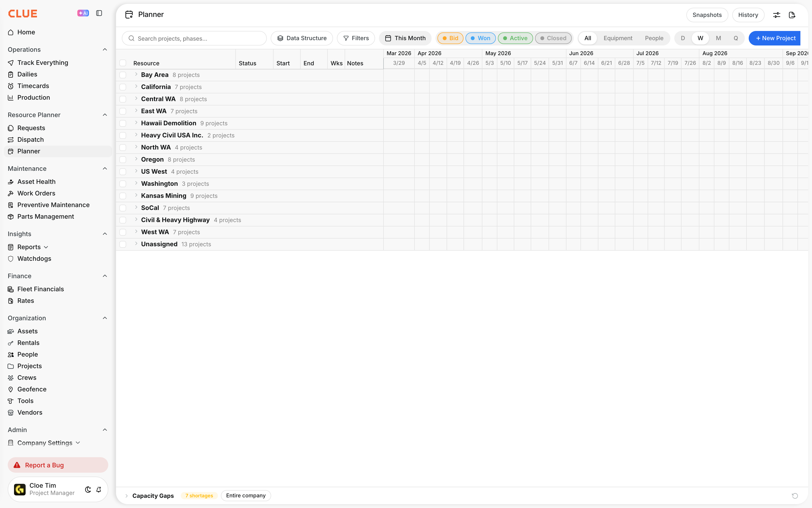Screen dimensions: 812x508
Task: Expand the Kansas Mining group
Action: 136,195
